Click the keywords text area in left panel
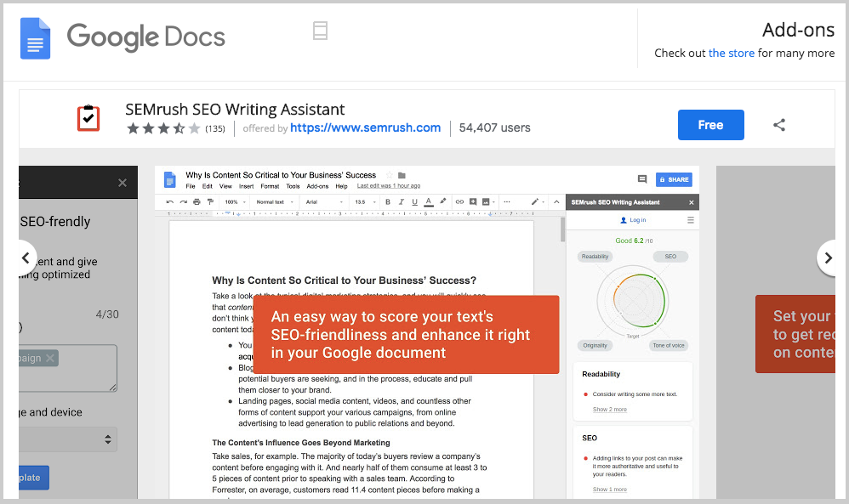 coord(68,368)
